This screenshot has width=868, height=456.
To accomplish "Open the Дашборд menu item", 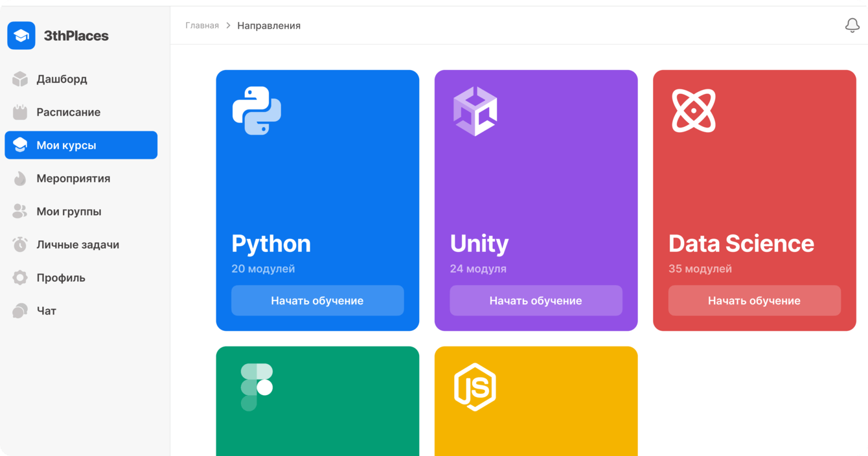I will pyautogui.click(x=81, y=79).
